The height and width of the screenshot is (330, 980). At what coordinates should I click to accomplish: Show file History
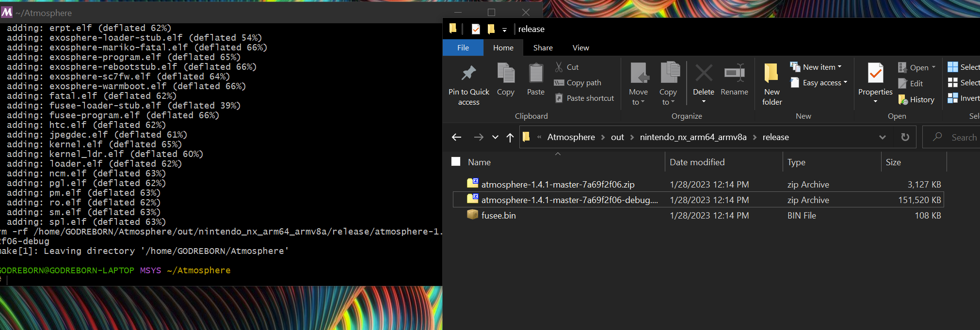tap(916, 99)
